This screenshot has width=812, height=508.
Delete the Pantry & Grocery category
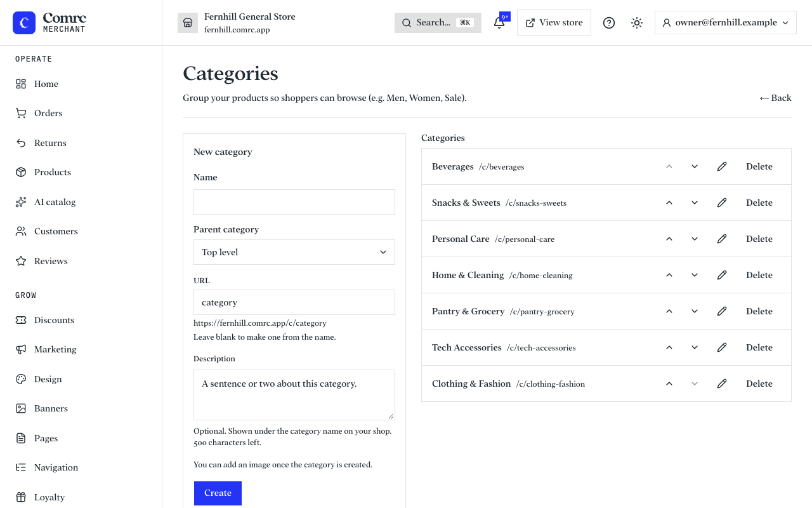click(759, 311)
